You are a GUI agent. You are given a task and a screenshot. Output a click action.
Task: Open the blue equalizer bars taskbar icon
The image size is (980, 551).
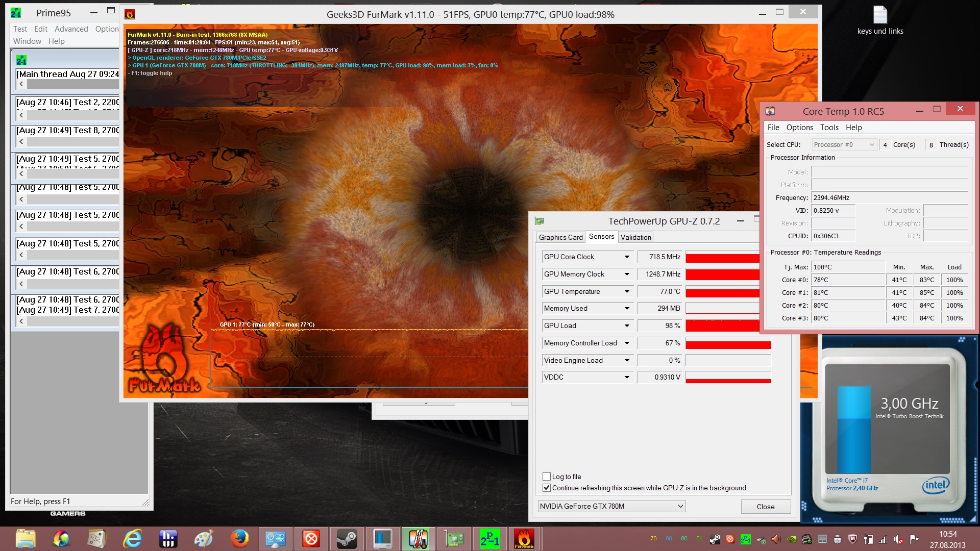click(168, 539)
